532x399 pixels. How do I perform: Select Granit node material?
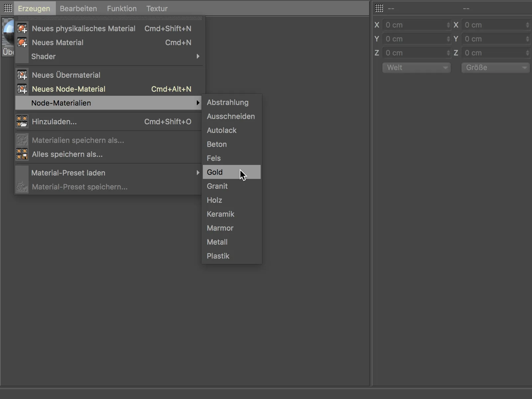[232, 186]
